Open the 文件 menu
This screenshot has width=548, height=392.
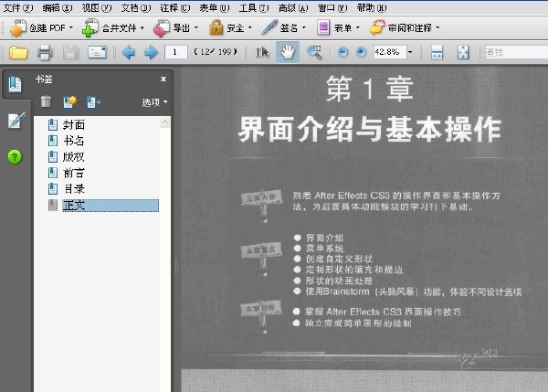(x=18, y=7)
